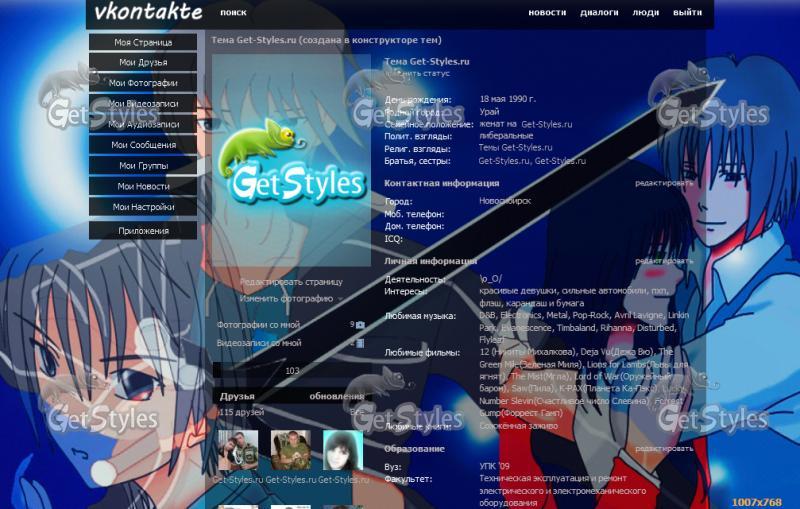Click camera icon next to Фотографии со мной
The image size is (800, 509).
tap(360, 324)
